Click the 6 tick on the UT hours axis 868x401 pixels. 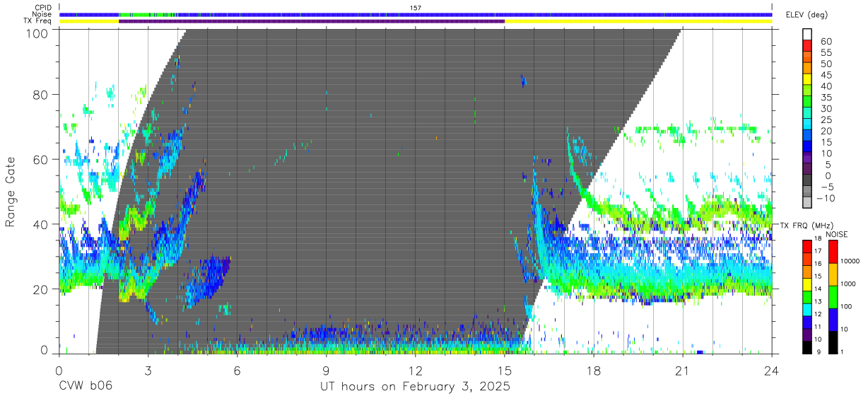click(237, 370)
